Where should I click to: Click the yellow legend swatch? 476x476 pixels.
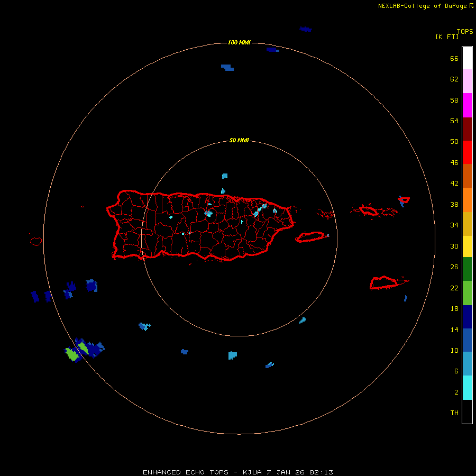[467, 246]
